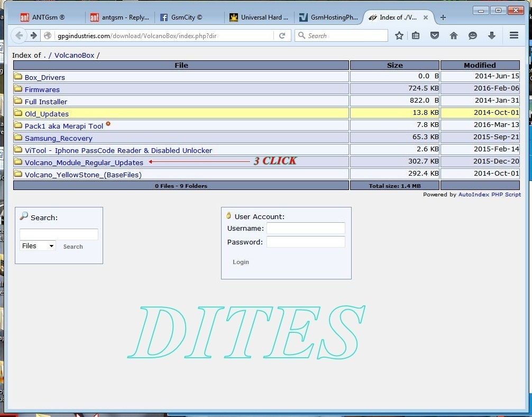Sort listing by the File column header
Screen dimensions: 532x417
(x=181, y=65)
